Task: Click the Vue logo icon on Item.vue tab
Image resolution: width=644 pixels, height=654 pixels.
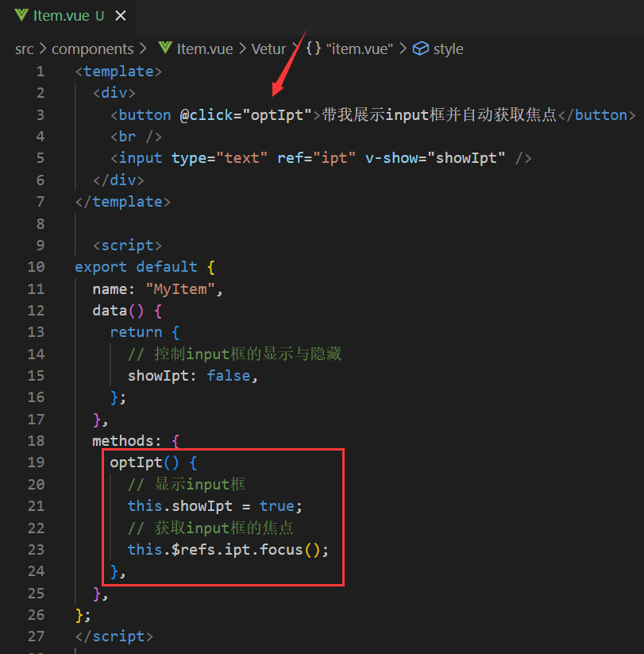Action: click(21, 15)
